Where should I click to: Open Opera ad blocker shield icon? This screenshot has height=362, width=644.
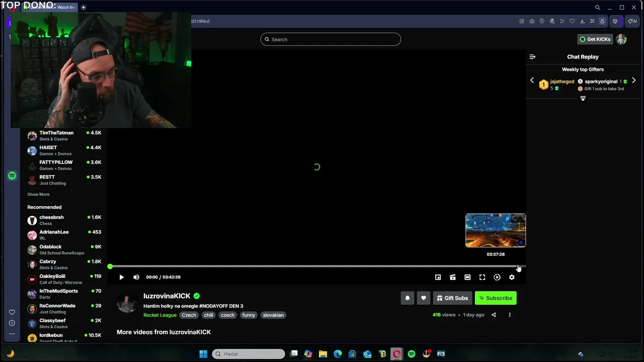click(542, 21)
